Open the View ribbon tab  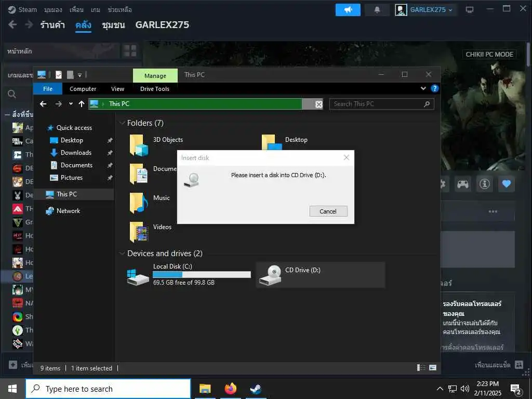[118, 89]
